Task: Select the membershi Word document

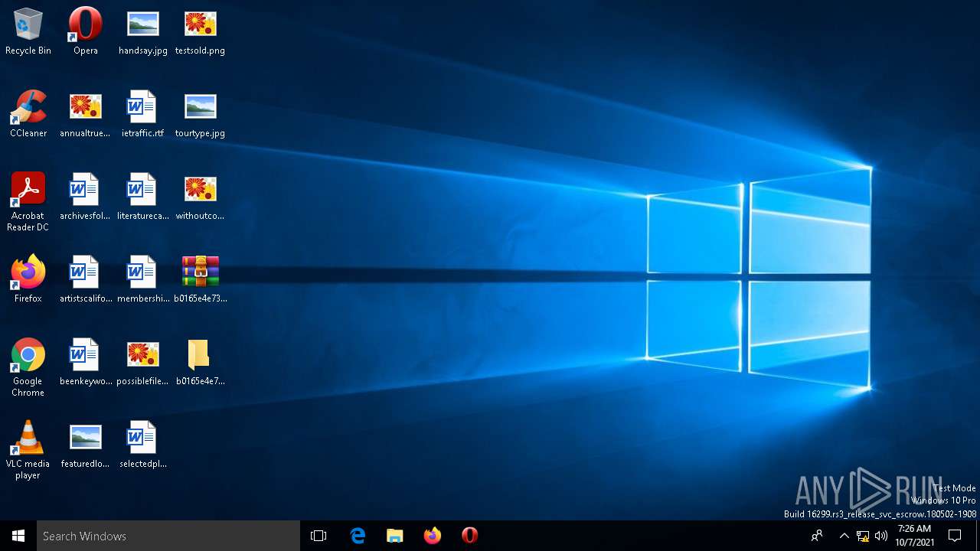Action: point(143,279)
